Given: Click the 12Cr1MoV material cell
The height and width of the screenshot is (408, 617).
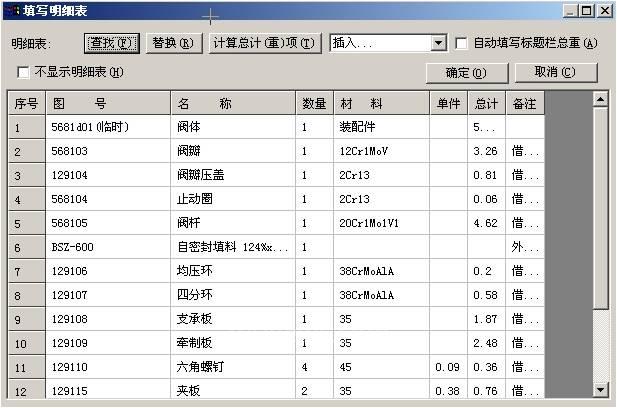Looking at the screenshot, I should pyautogui.click(x=382, y=152).
